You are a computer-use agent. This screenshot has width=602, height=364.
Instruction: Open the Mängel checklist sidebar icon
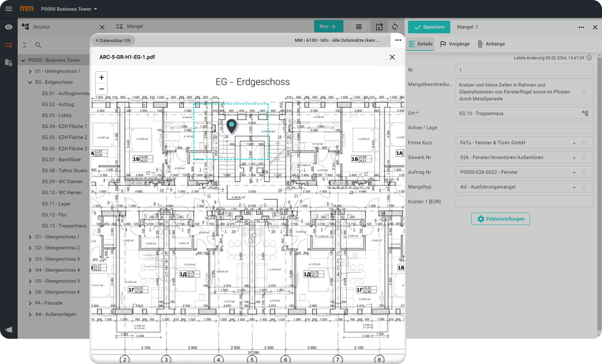pyautogui.click(x=9, y=45)
